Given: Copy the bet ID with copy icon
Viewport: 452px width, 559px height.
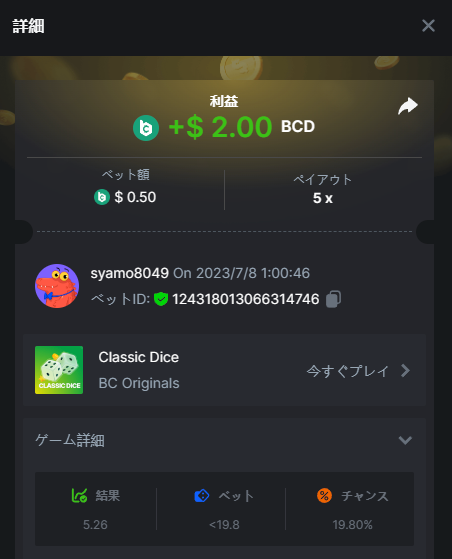Looking at the screenshot, I should (333, 299).
